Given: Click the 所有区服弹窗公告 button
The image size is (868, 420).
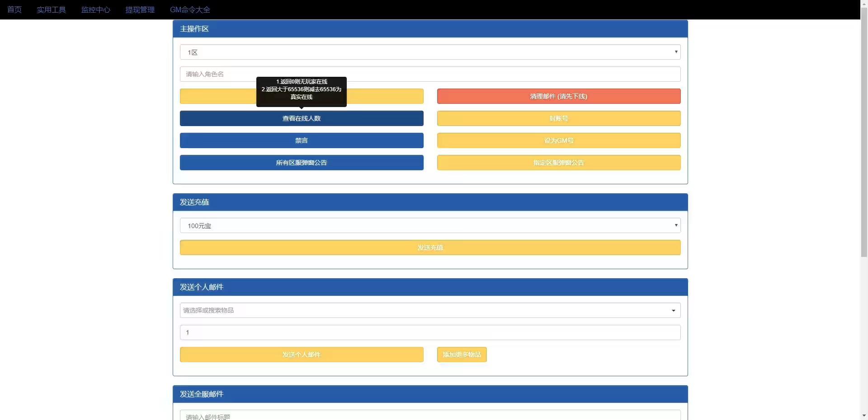Looking at the screenshot, I should 302,163.
